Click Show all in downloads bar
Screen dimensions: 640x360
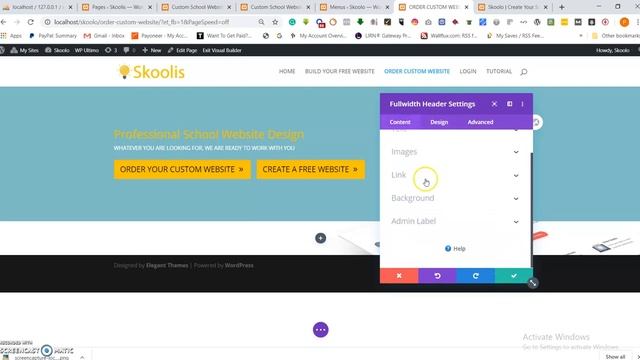[615, 357]
